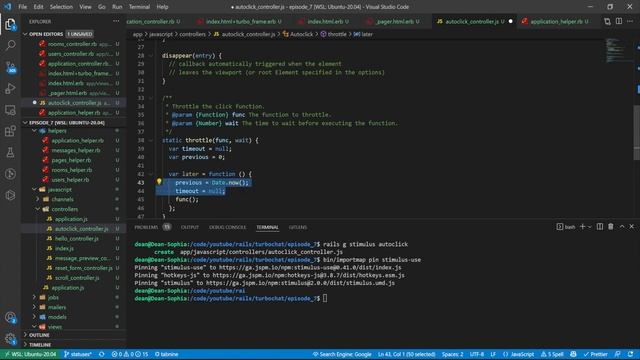Click Autoclick in the breadcrumb
The width and height of the screenshot is (640, 360).
pos(301,34)
